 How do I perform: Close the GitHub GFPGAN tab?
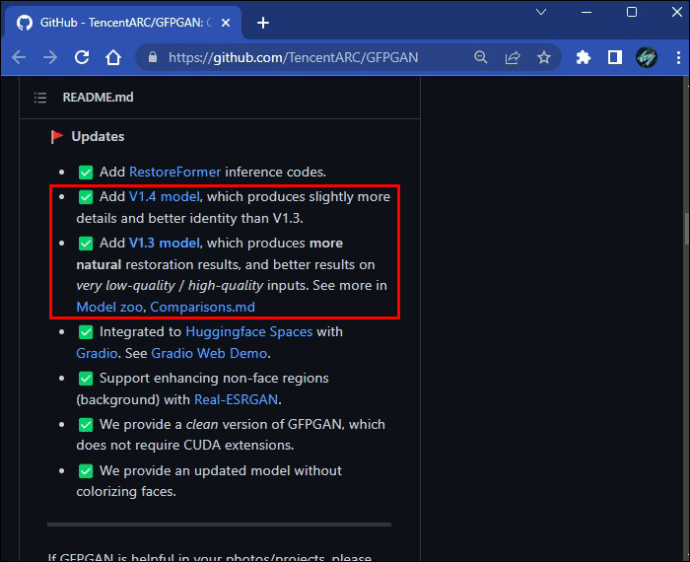tap(225, 22)
